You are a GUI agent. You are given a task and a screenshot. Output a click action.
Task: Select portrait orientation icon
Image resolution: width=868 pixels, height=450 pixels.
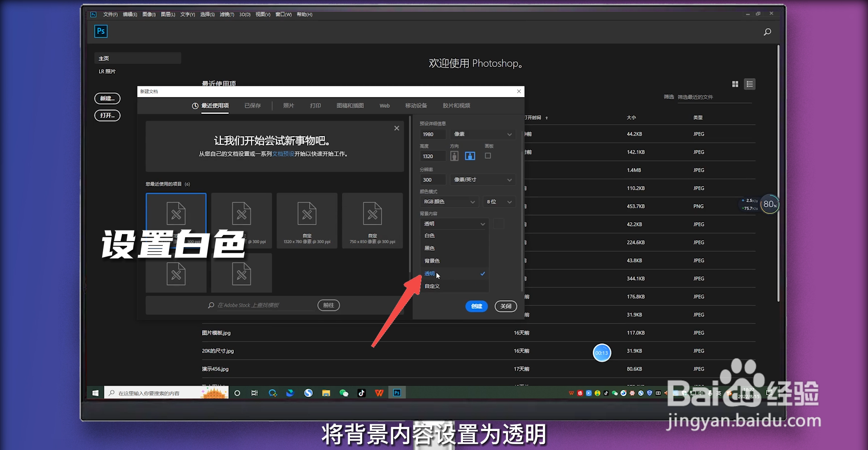point(454,156)
